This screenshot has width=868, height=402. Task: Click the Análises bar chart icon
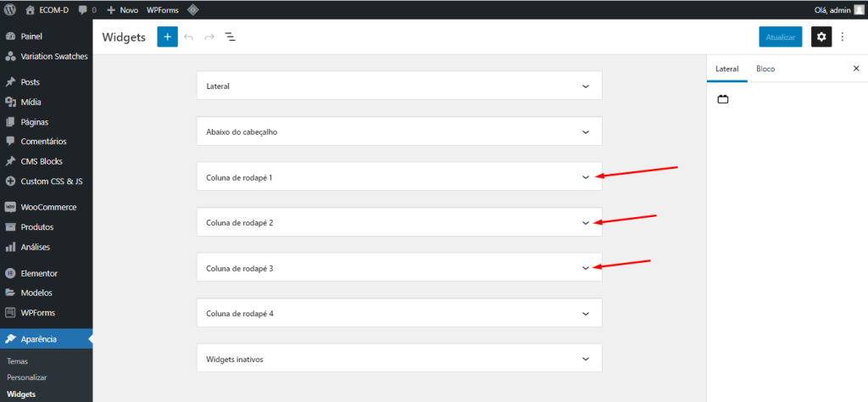click(x=10, y=247)
